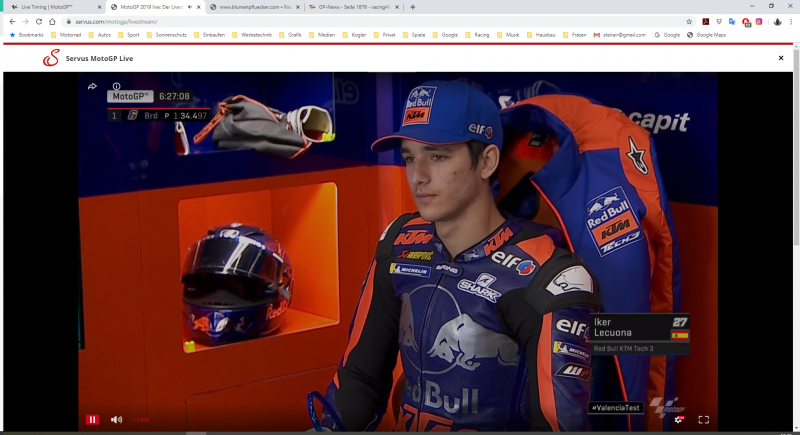Expand the Grafik bookmark folder
This screenshot has height=435, width=800.
click(x=290, y=35)
